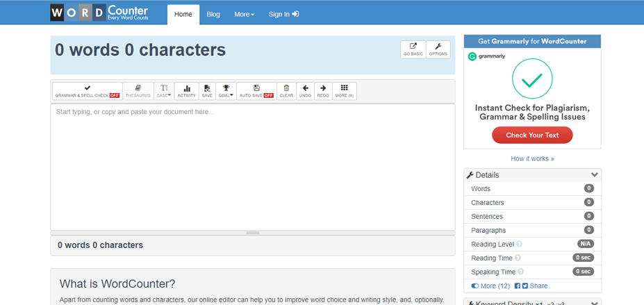The image size is (644, 305).
Task: Expand the More menu in navbar
Action: point(244,14)
